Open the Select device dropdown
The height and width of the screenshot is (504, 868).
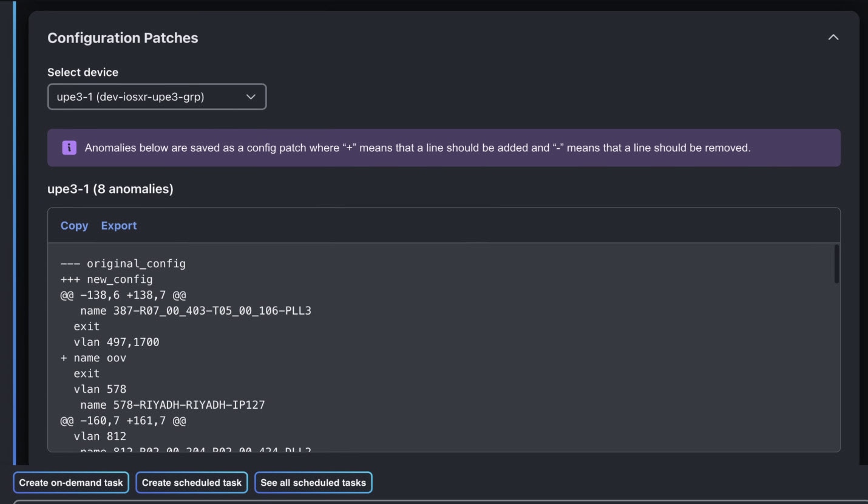(157, 97)
